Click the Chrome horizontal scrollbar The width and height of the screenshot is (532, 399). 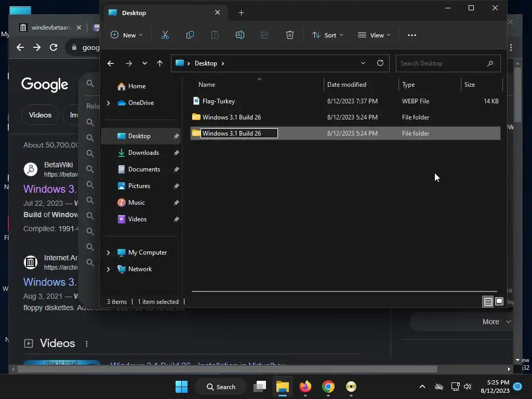click(x=228, y=369)
